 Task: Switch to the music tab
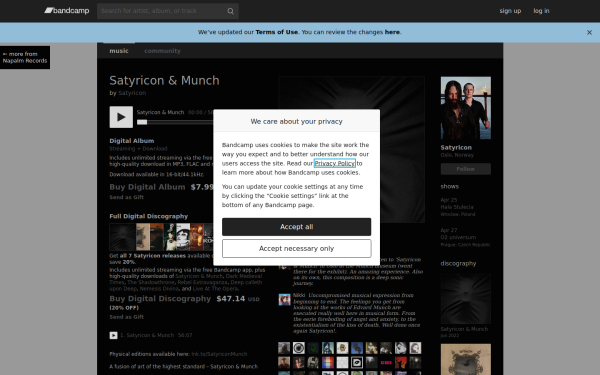[119, 51]
